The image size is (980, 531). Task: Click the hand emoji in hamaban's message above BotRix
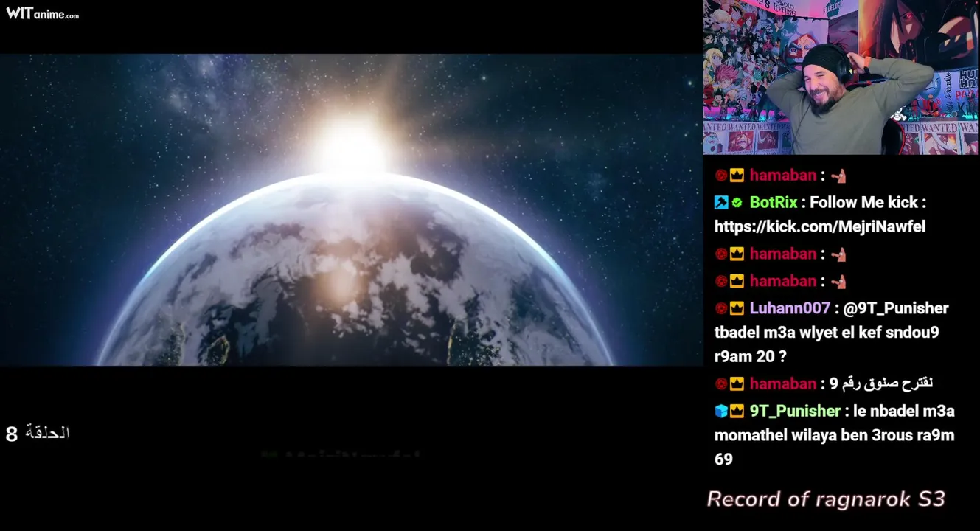click(838, 176)
